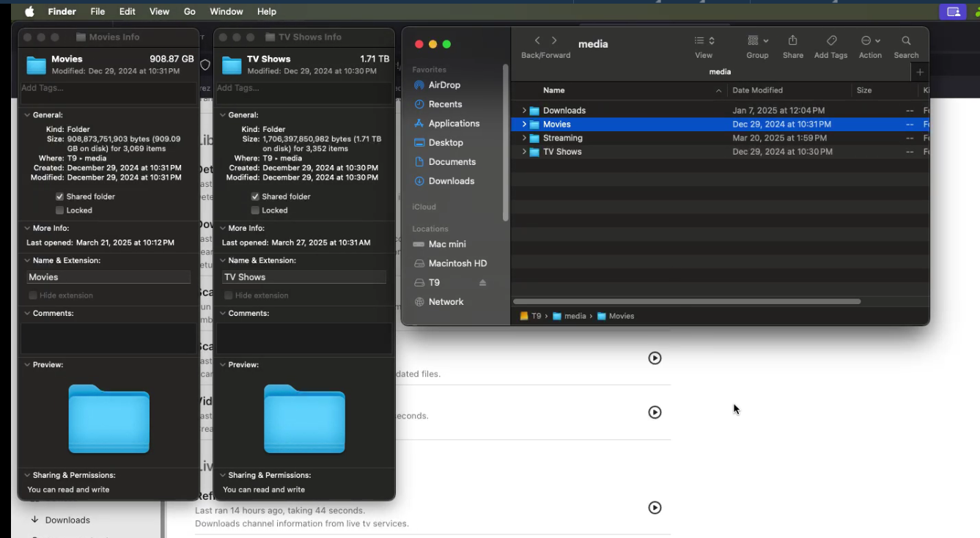Viewport: 980px width, 538px height.
Task: Click the Back arrow in Finder toolbar
Action: coord(537,41)
